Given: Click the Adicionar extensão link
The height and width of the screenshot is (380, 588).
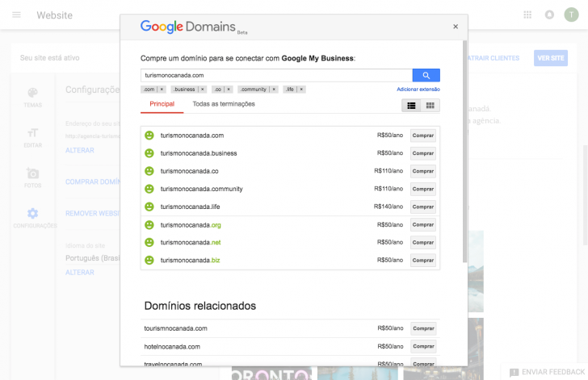Looking at the screenshot, I should [x=418, y=90].
